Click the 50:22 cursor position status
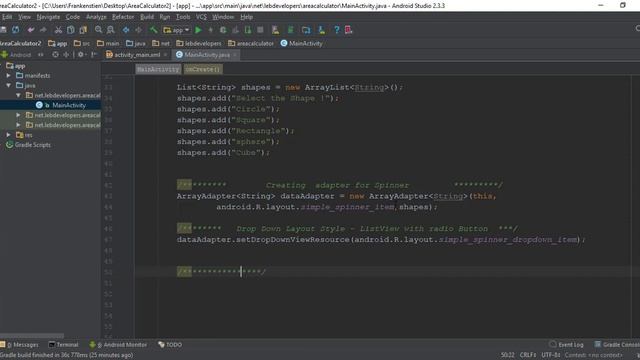 click(507, 355)
